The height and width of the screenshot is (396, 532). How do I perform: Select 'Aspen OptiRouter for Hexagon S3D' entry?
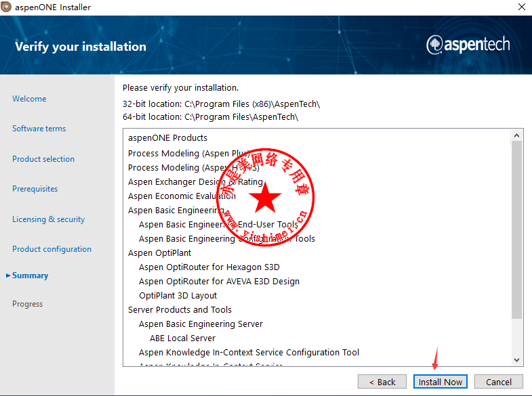tap(209, 267)
